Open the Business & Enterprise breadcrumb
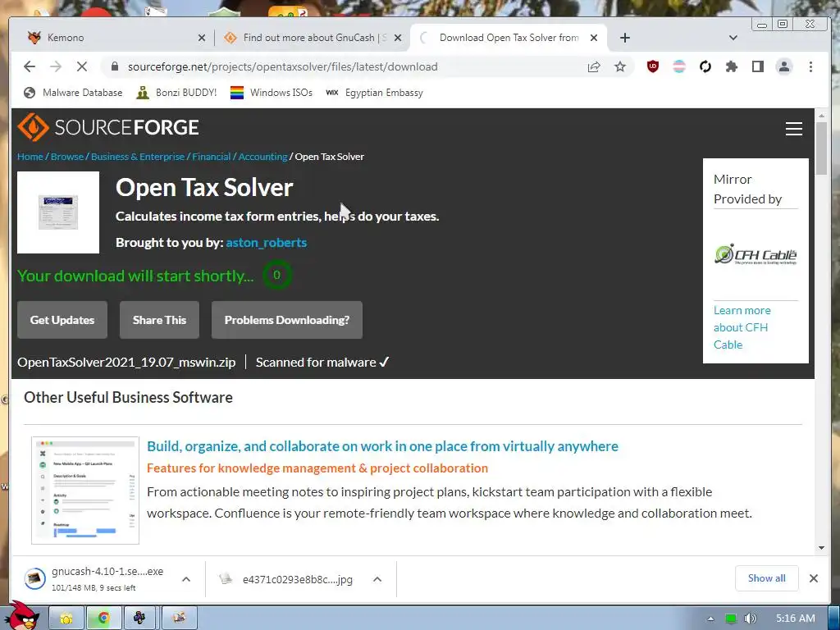This screenshot has height=630, width=840. coord(138,157)
